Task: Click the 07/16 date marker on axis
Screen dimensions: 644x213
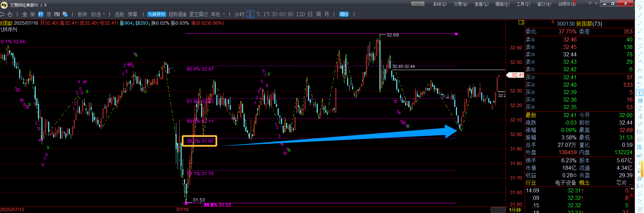Action: (183, 210)
